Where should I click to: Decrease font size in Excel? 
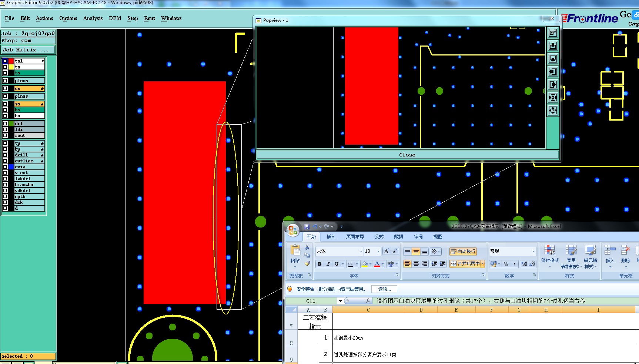[395, 251]
